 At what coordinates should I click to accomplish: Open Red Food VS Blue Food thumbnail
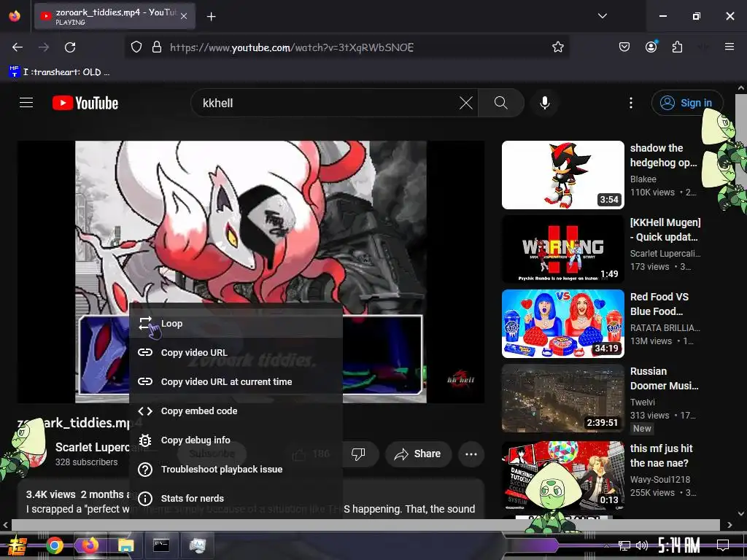(x=562, y=323)
